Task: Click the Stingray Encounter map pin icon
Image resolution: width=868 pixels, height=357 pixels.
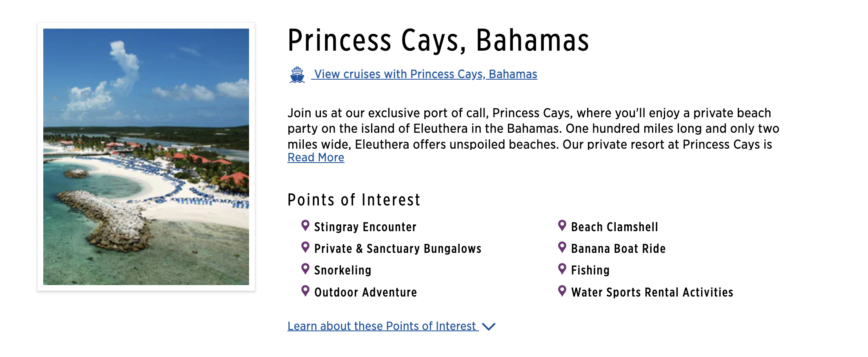Action: (305, 225)
